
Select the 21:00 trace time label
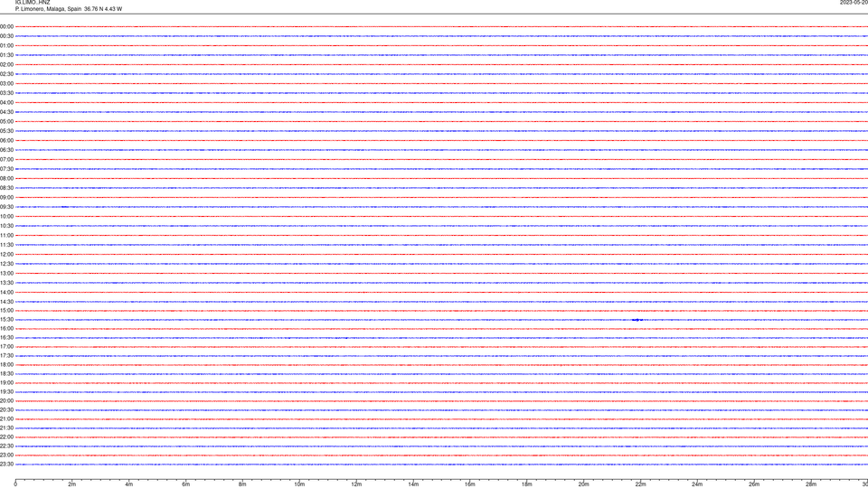point(6,419)
